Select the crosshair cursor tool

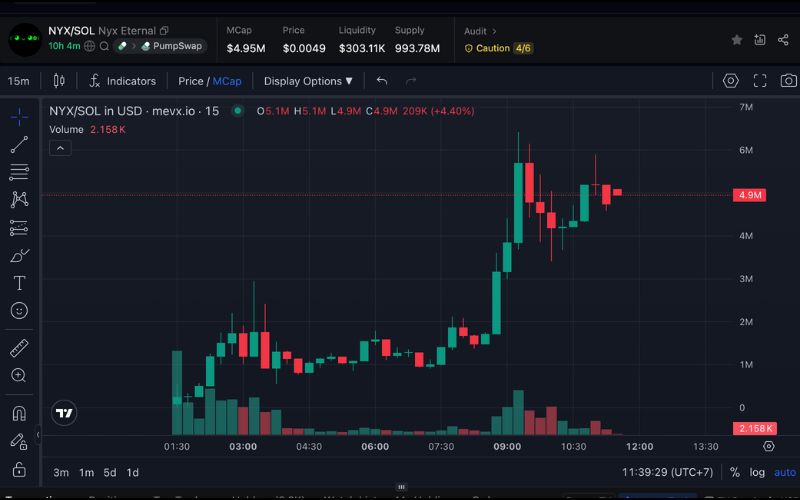[x=19, y=117]
